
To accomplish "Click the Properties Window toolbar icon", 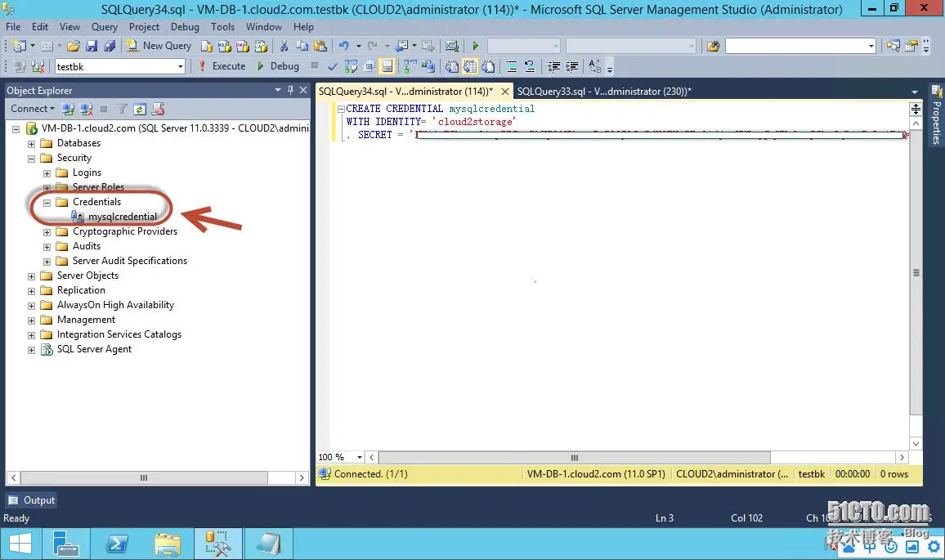I will pos(911,46).
